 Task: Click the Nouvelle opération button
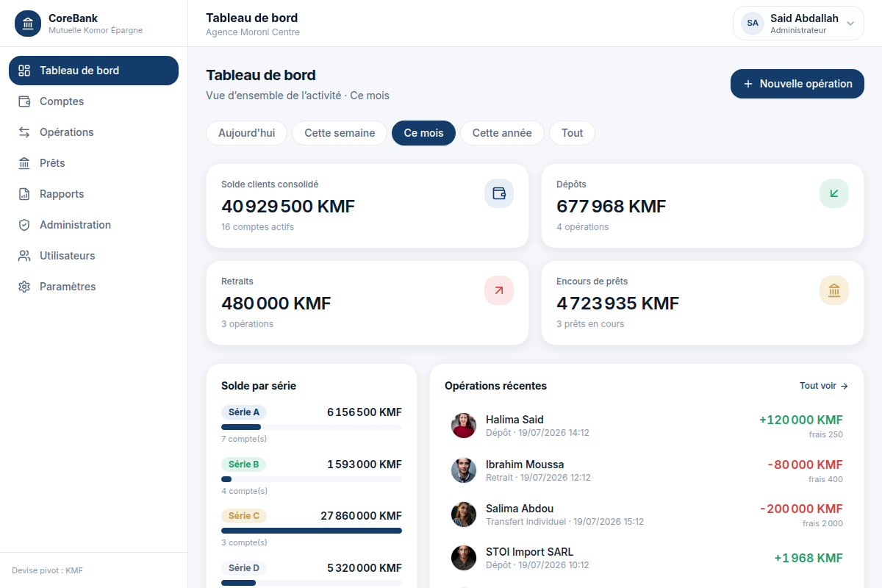pyautogui.click(x=797, y=84)
